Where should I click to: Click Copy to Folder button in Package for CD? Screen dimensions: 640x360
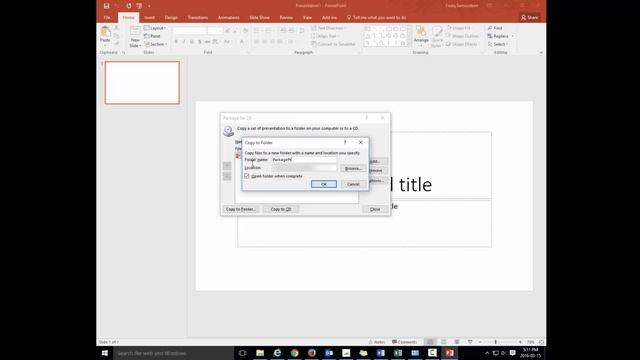click(241, 209)
